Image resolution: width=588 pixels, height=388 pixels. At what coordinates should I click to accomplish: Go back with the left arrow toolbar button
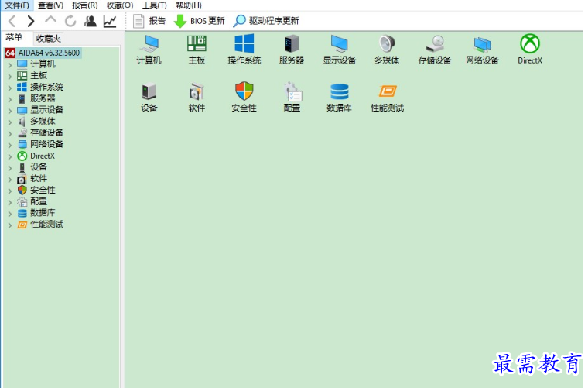click(12, 21)
